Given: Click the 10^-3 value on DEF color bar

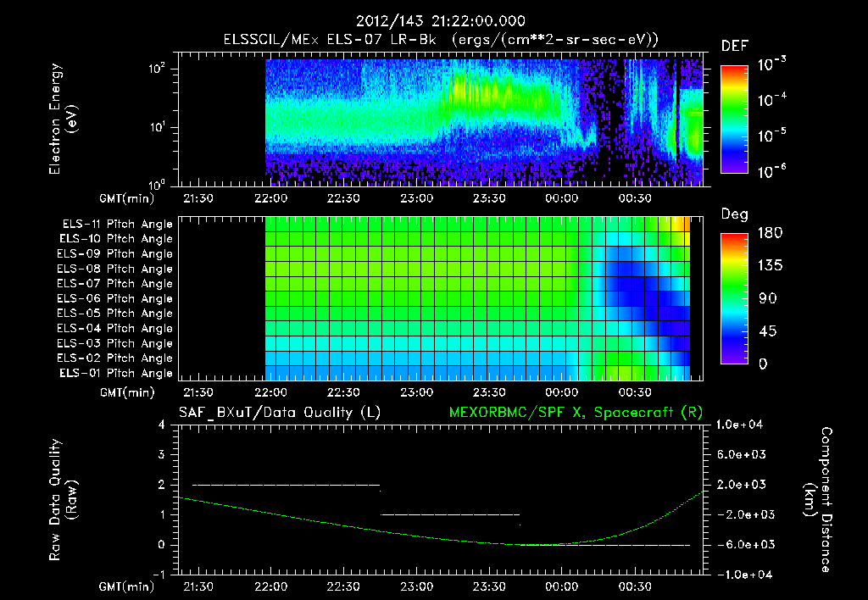Looking at the screenshot, I should [x=772, y=64].
